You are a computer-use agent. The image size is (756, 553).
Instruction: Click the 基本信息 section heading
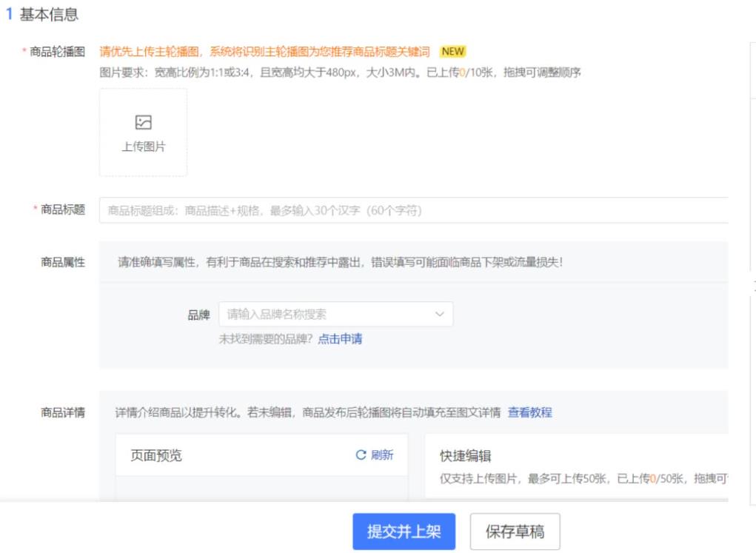[x=49, y=15]
